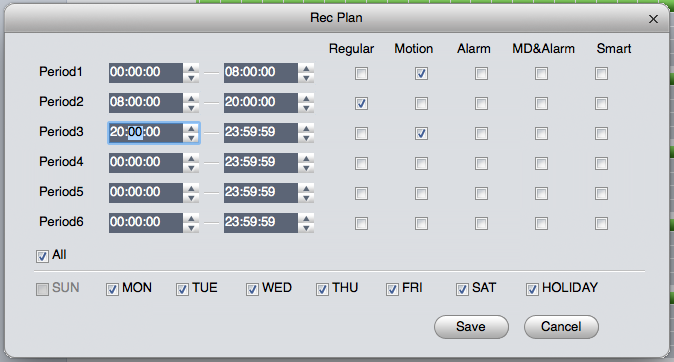This screenshot has height=362, width=674.
Task: Close the Rec Plan window
Action: (x=653, y=19)
